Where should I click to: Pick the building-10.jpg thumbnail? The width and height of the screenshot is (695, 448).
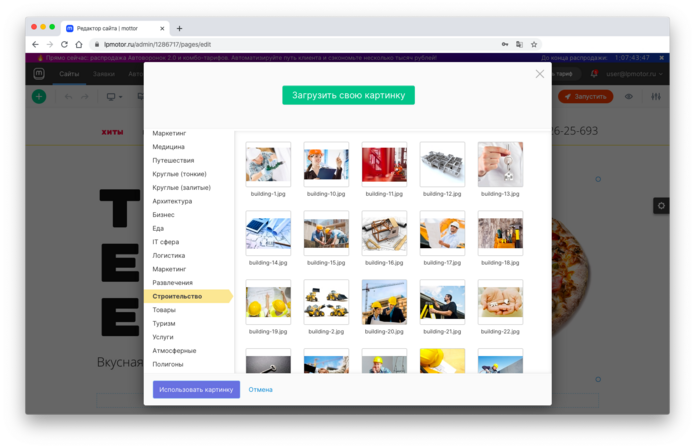point(326,164)
